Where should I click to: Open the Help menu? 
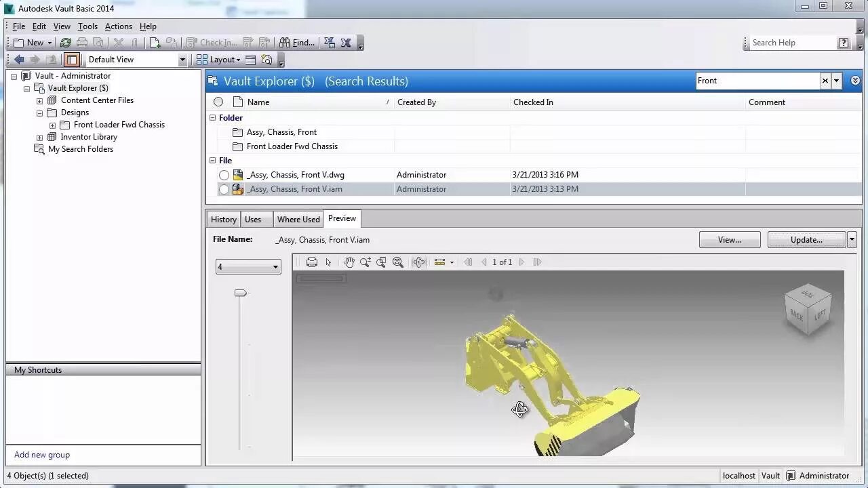coord(148,26)
